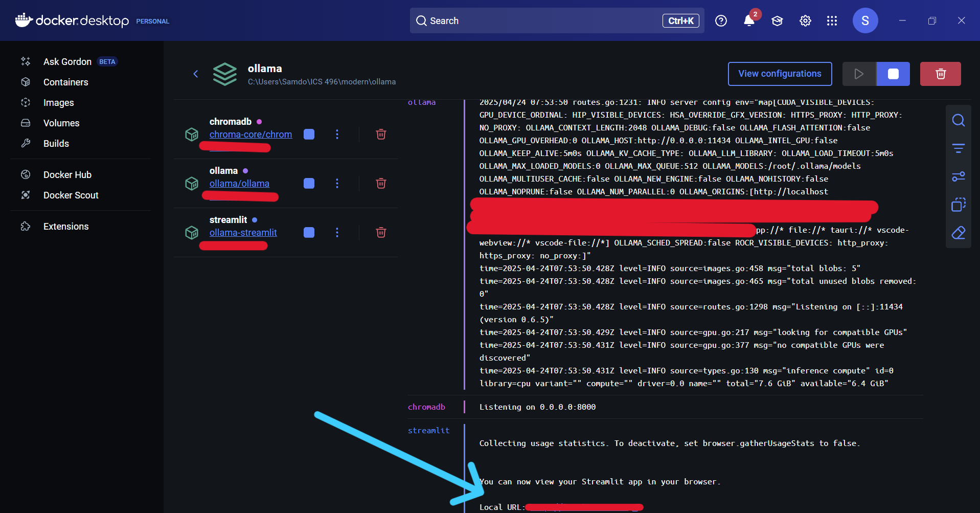The width and height of the screenshot is (980, 513).
Task: Open the help question mark icon
Action: [x=721, y=20]
